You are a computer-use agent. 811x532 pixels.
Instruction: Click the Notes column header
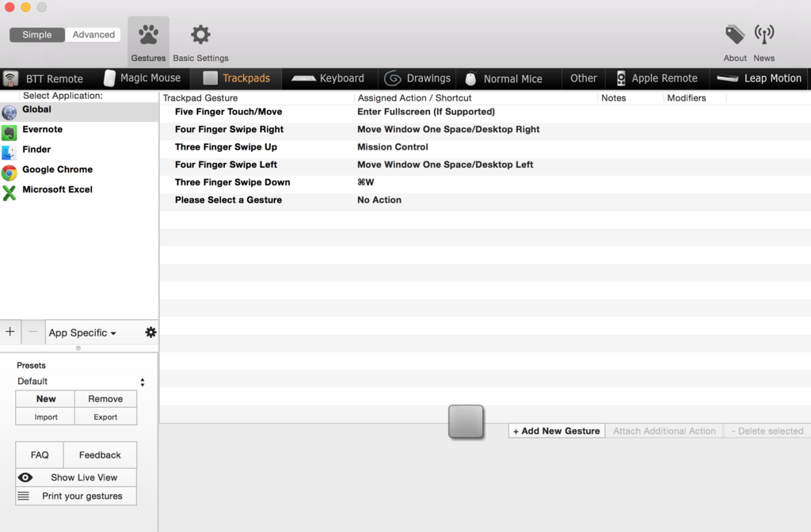(614, 97)
